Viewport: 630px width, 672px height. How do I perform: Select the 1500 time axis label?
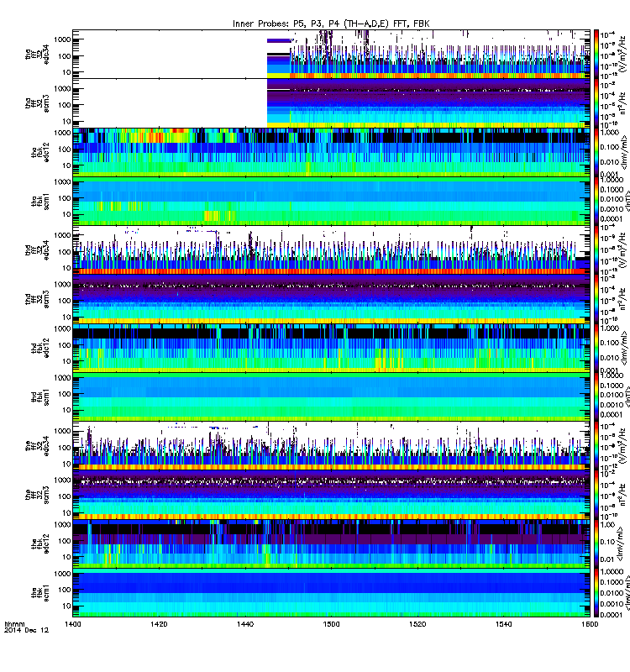pos(331,624)
